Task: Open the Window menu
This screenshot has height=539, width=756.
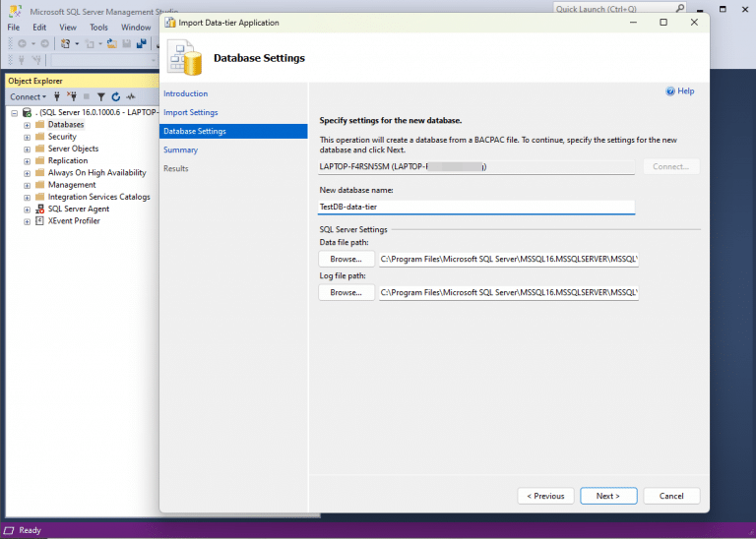Action: tap(136, 28)
